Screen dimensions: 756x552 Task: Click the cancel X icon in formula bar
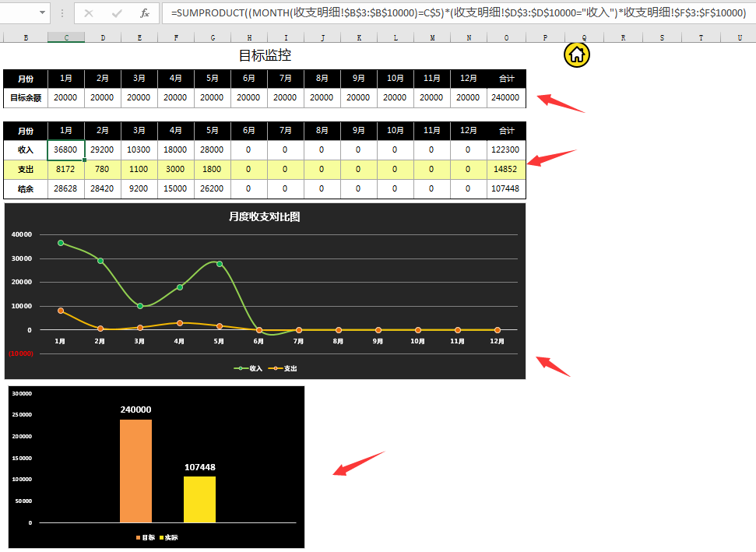coord(89,13)
